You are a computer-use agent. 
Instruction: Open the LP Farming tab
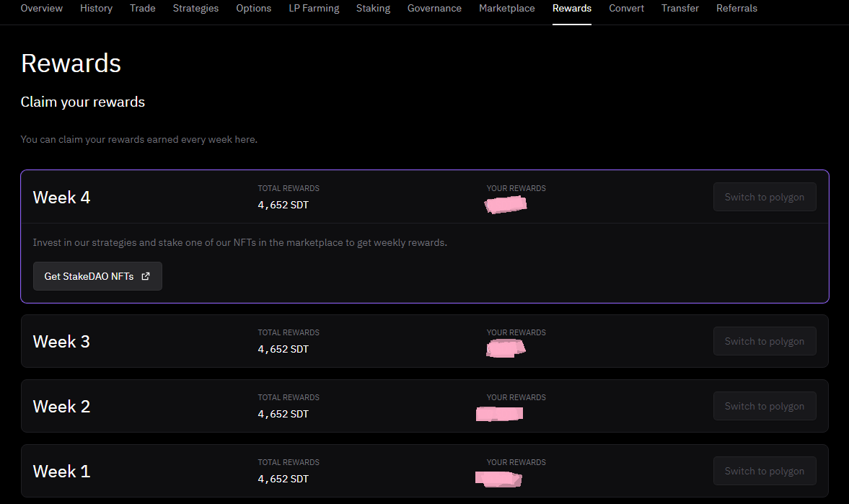[x=314, y=8]
